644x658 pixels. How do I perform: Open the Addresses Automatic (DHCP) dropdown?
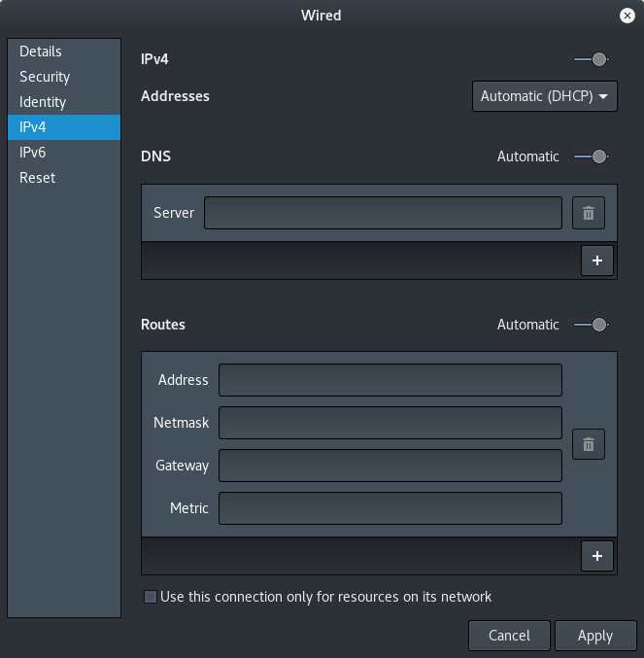coord(544,96)
